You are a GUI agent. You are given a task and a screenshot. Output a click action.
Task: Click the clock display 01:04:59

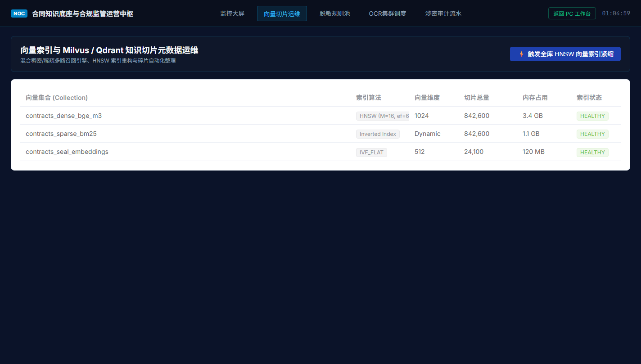tap(616, 13)
